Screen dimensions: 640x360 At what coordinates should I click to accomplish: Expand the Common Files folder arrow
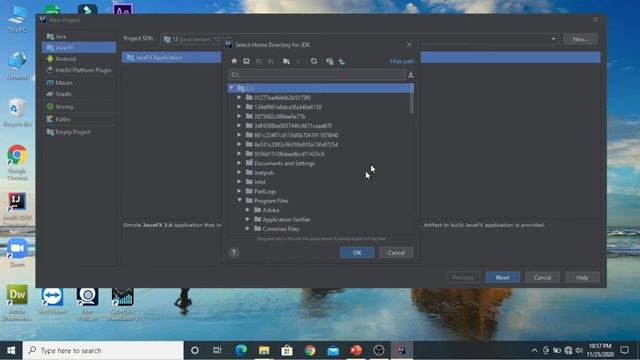248,229
